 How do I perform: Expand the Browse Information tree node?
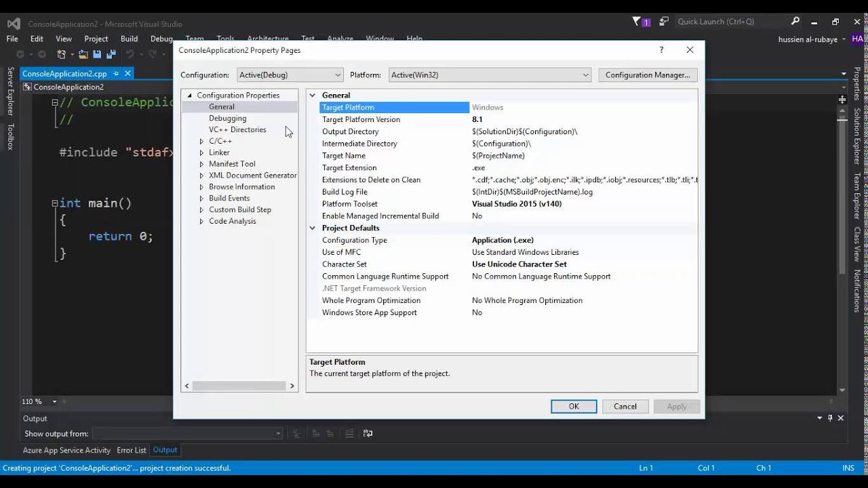[201, 187]
